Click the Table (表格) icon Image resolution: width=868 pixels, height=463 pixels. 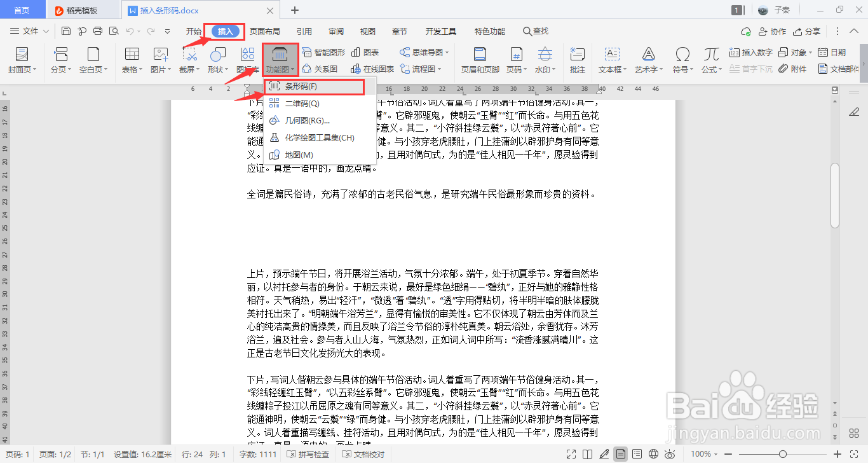tap(132, 54)
